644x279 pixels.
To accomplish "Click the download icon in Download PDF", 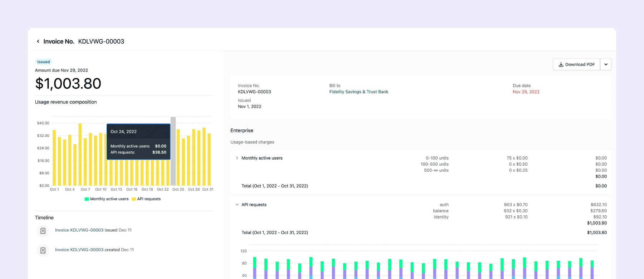I will click(x=561, y=64).
